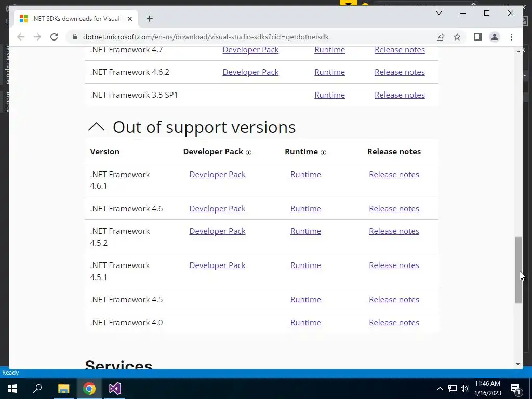Click Runtime column info icon

point(323,152)
